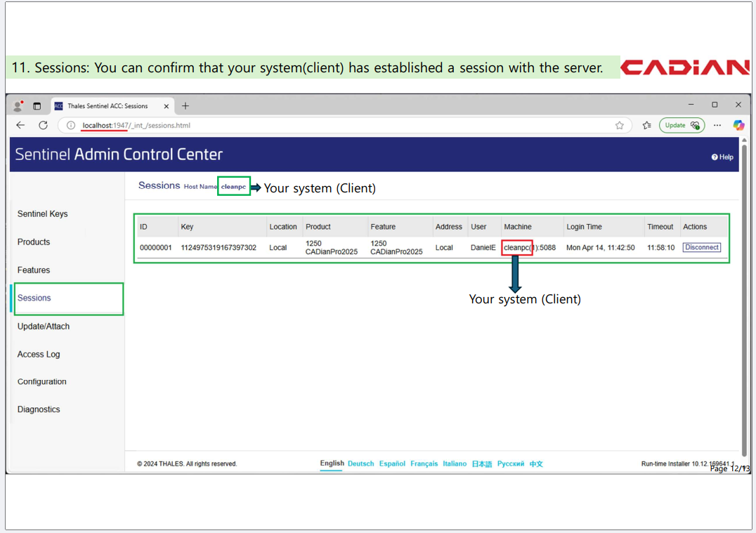Screen dimensions: 756x533
Task: Open the Copilot icon in browser toolbar
Action: pos(738,125)
